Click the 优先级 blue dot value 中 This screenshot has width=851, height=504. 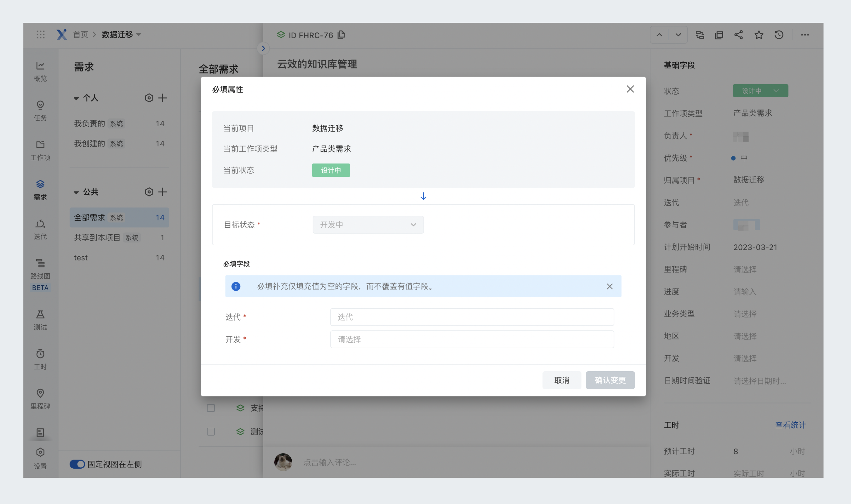pos(739,158)
